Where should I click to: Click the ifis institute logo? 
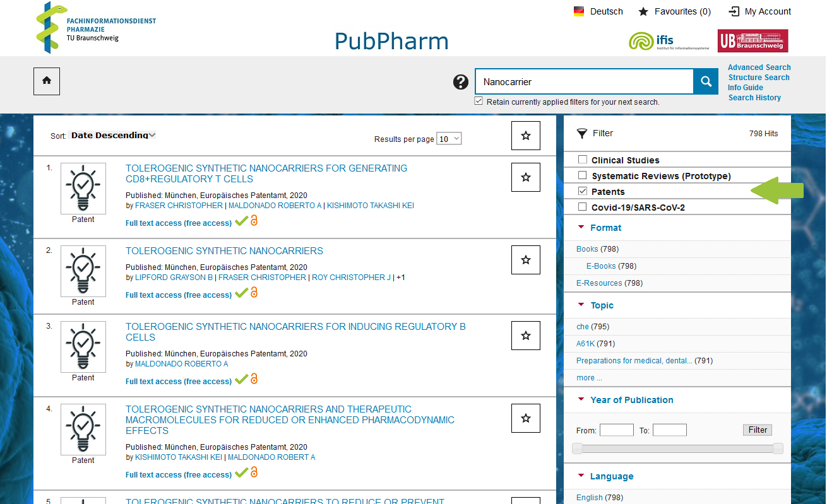pyautogui.click(x=669, y=41)
